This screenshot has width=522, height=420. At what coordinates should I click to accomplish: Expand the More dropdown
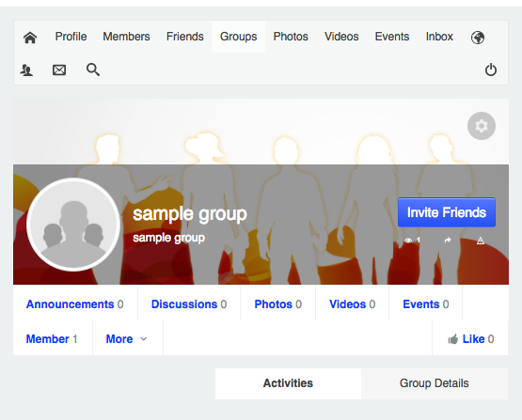coord(126,339)
